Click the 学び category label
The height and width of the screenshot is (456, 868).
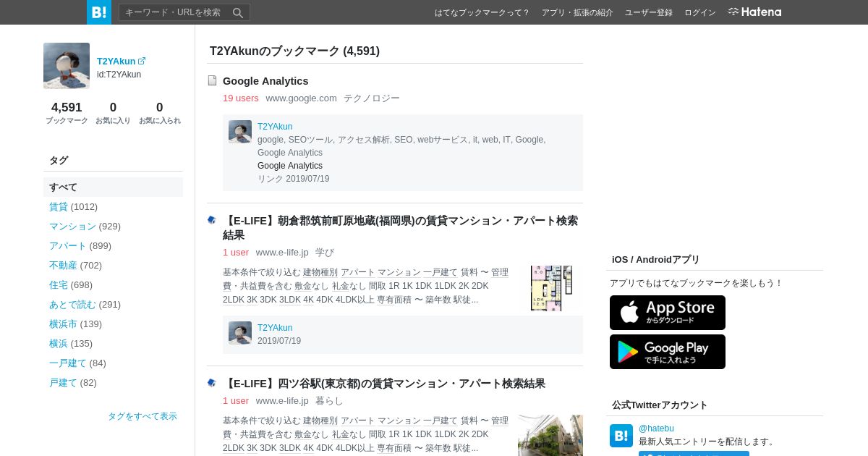pos(325,252)
